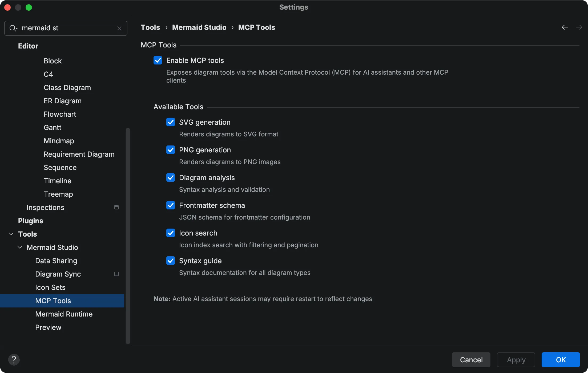Screen dimensions: 588x373
Task: Navigate forward using the right arrow icon
Action: (x=579, y=27)
